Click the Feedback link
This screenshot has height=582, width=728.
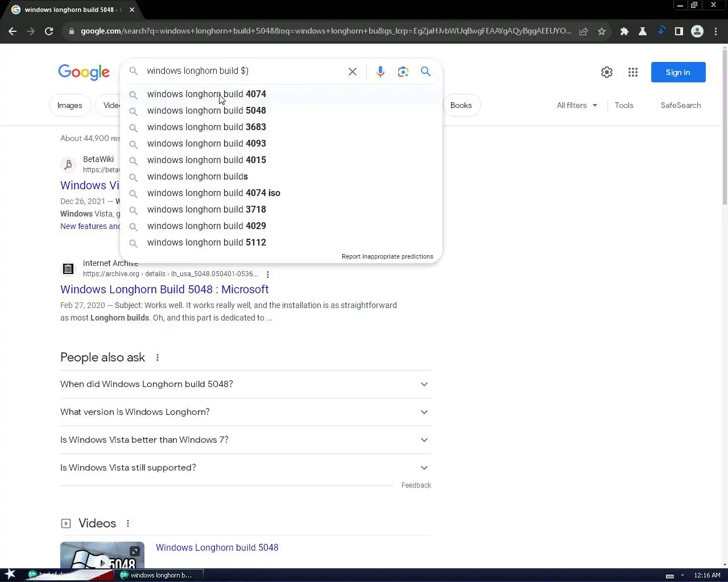416,485
